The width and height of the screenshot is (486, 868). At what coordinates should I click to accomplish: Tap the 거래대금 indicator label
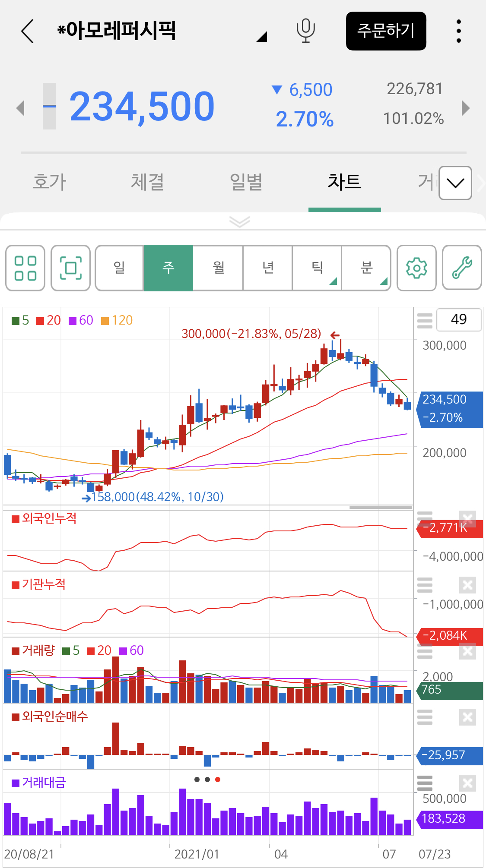(39, 783)
